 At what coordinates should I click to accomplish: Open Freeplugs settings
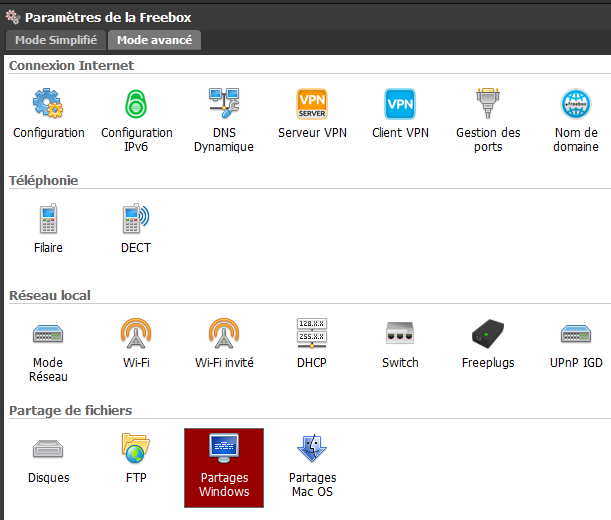click(488, 334)
